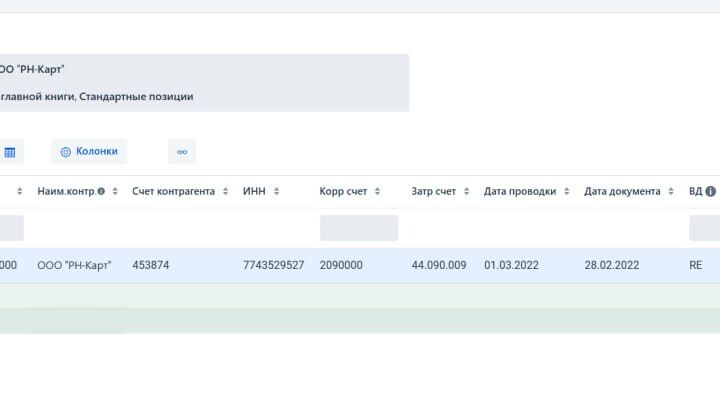The height and width of the screenshot is (399, 720).
Task: Select the 2090000 корр счет cell
Action: click(x=341, y=265)
